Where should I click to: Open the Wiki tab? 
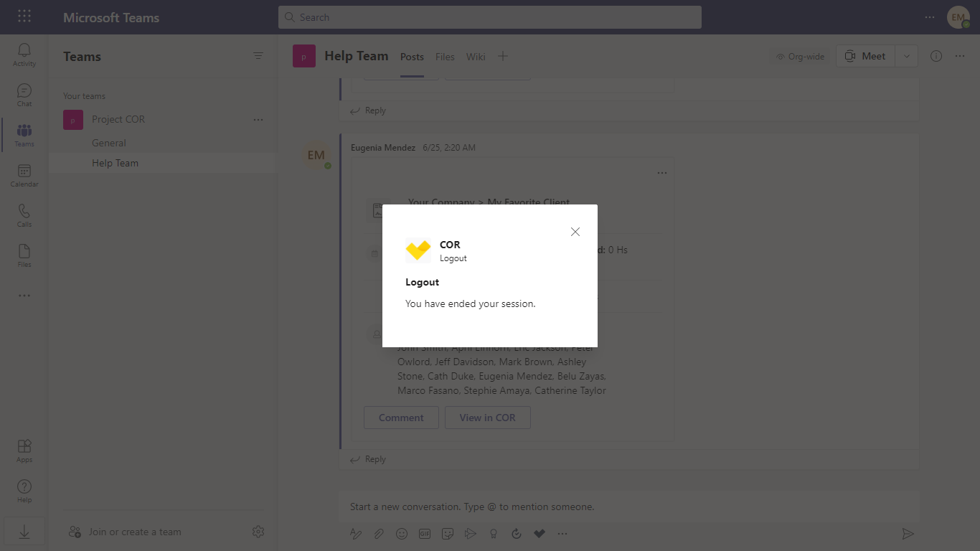[x=476, y=57]
